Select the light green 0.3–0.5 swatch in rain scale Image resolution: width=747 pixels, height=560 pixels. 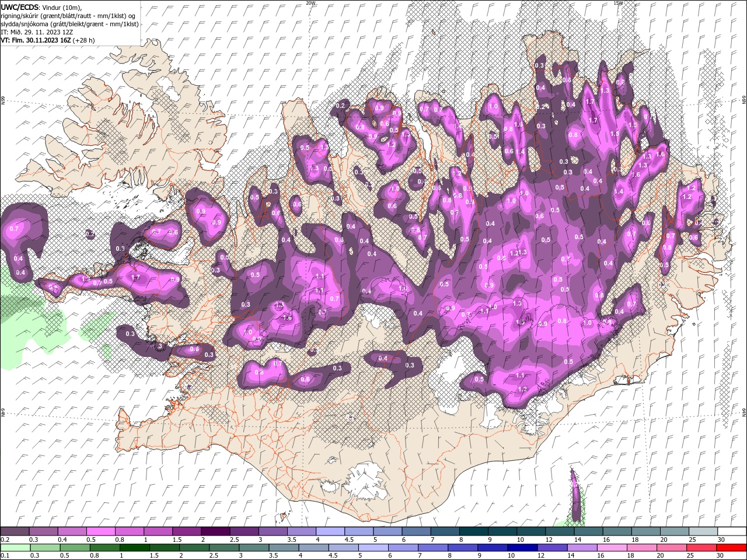click(x=45, y=548)
